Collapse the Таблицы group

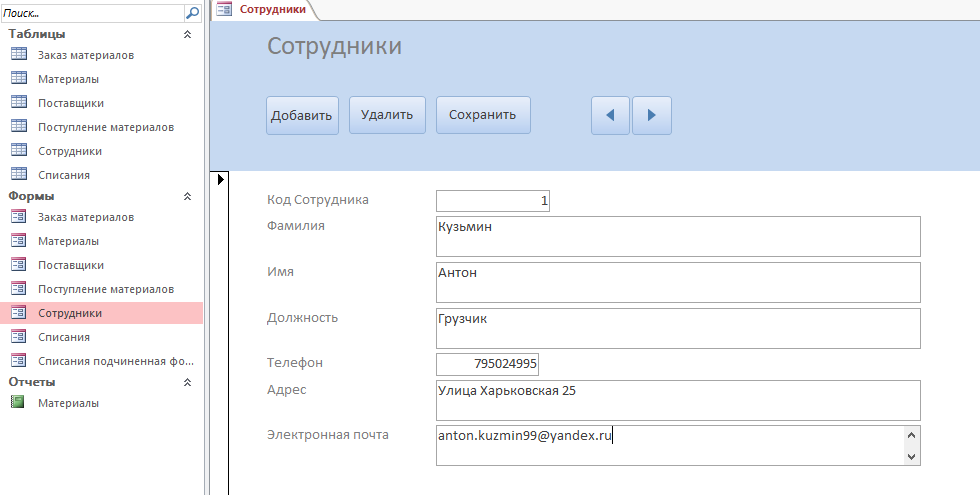(187, 34)
